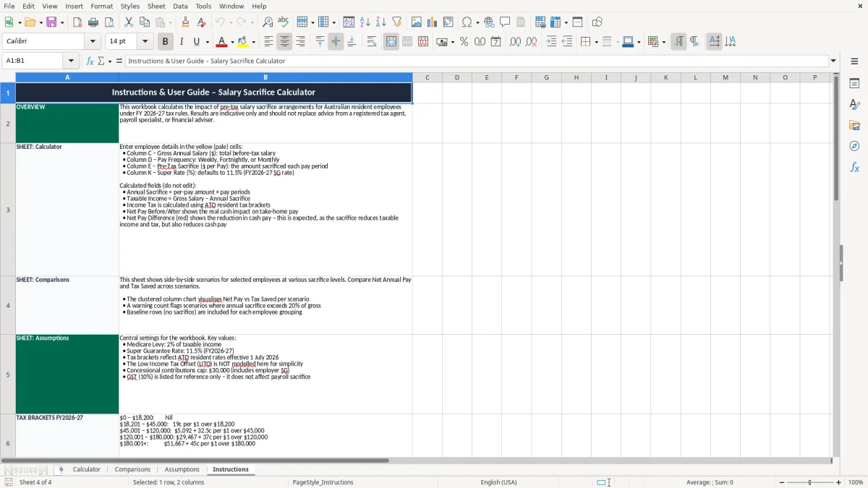Toggle Merge and Center Cells
This screenshot has height=488, width=868.
391,42
